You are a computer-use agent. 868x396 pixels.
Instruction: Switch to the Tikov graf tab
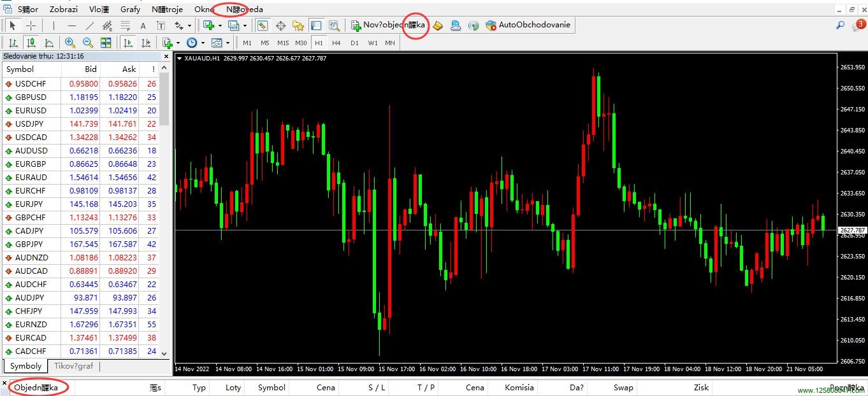click(x=73, y=366)
